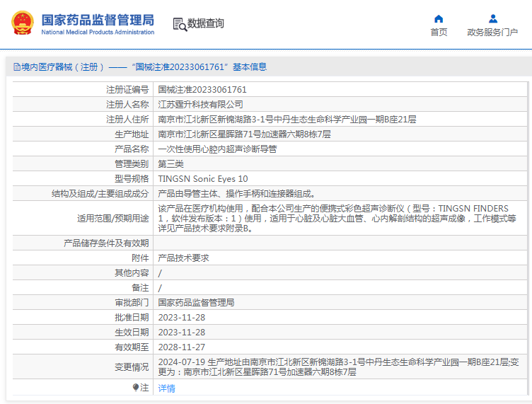Click National Medical Products Administration subtitle

pyautogui.click(x=98, y=32)
